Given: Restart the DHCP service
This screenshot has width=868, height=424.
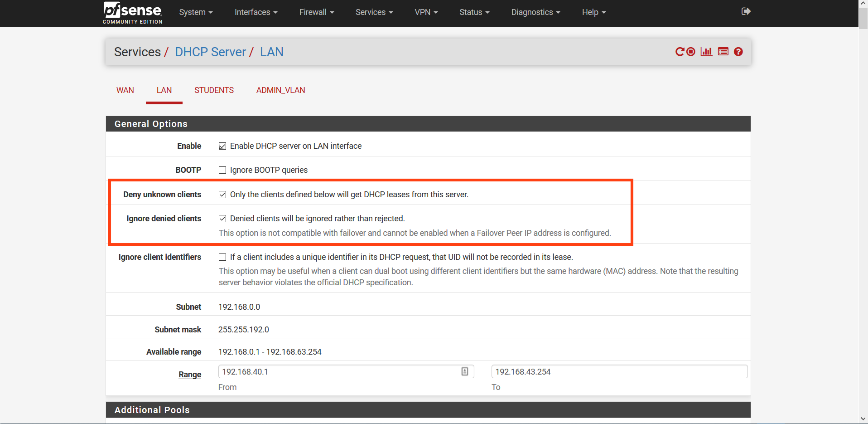Looking at the screenshot, I should pos(680,52).
